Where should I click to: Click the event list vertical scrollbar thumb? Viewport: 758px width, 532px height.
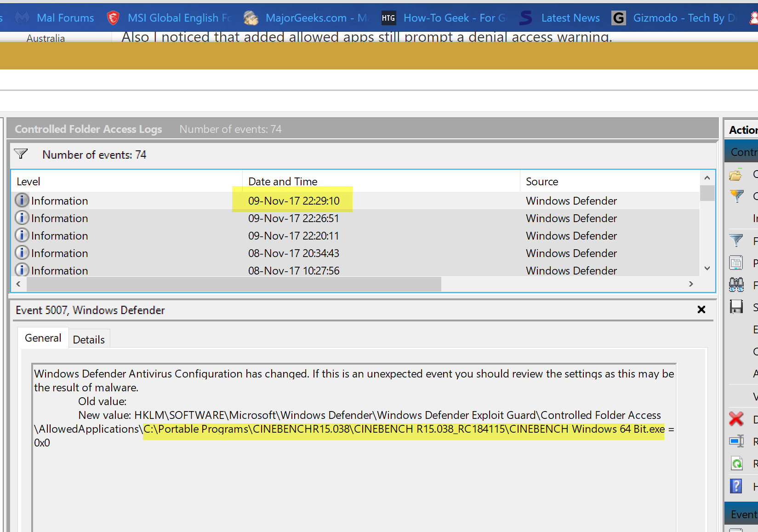coord(707,193)
